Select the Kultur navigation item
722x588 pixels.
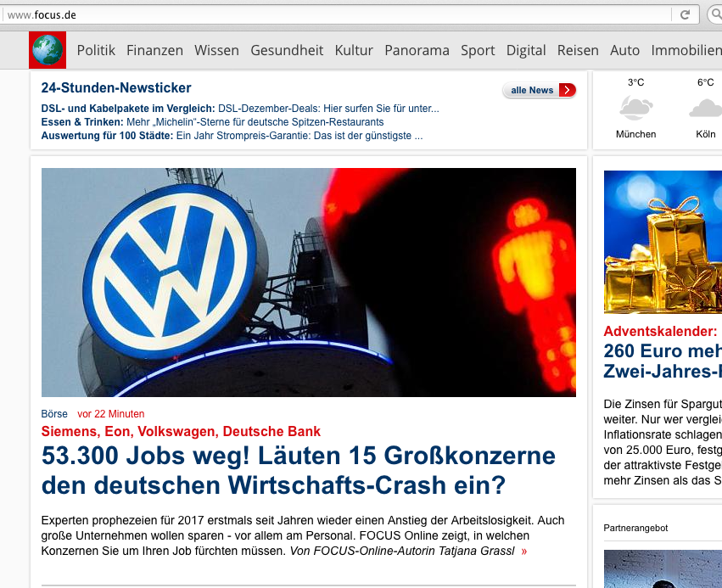354,50
